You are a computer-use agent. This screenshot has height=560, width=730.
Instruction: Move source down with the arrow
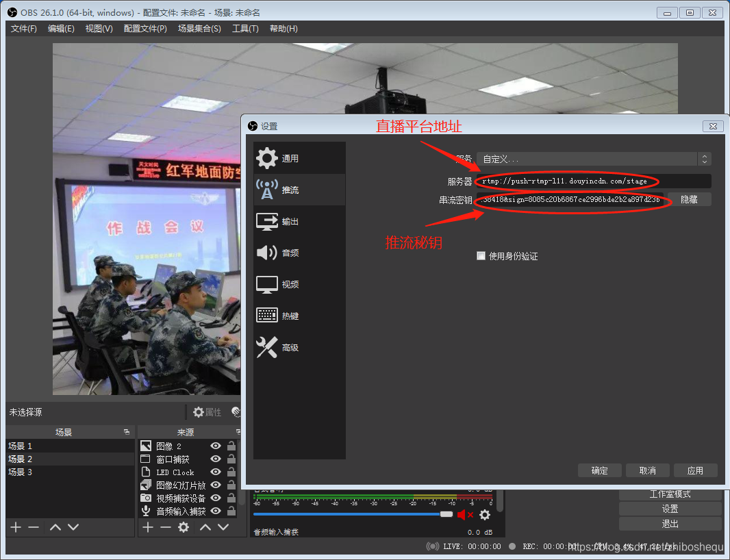point(223,527)
